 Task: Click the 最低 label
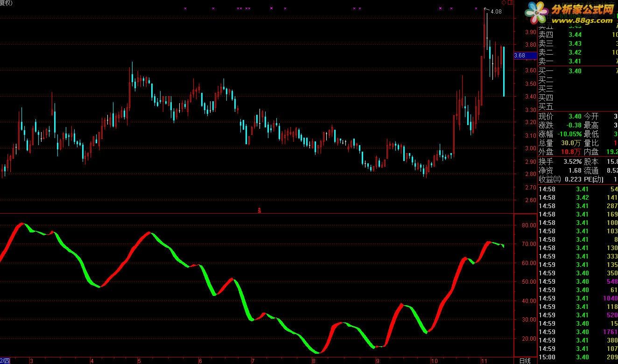(591, 134)
